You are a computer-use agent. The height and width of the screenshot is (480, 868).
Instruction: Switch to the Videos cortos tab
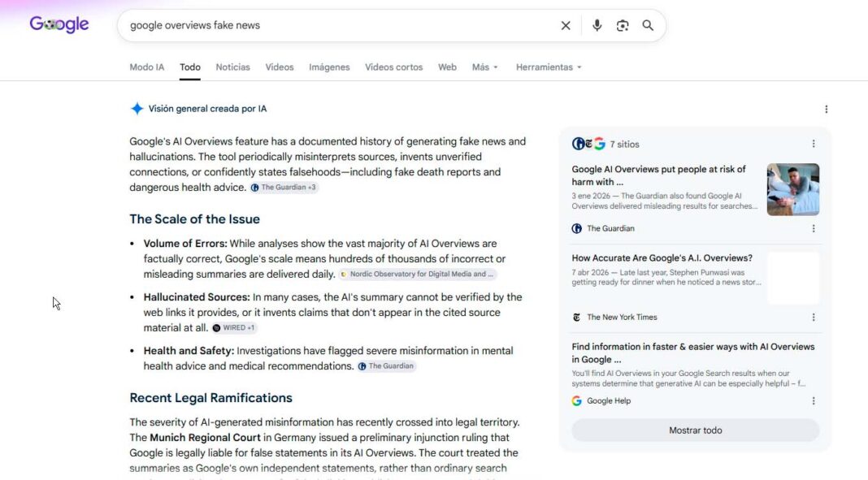pyautogui.click(x=393, y=67)
